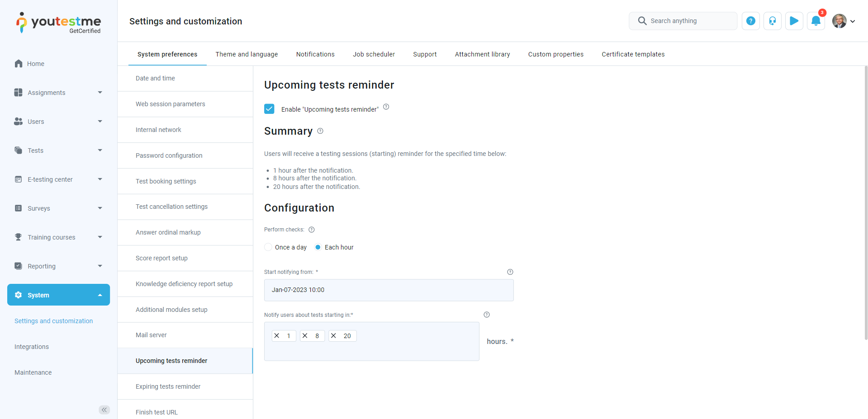
Task: Open the Integrations link in sidebar
Action: (x=32, y=347)
